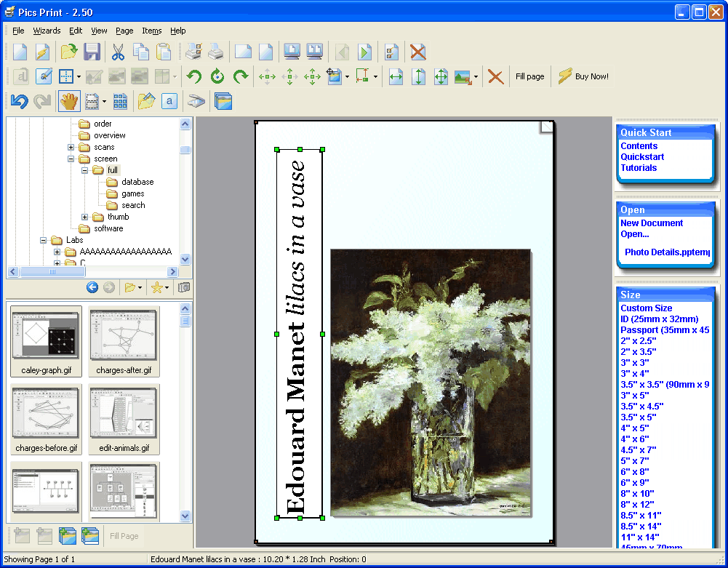Click the Buy Now! button
The height and width of the screenshot is (568, 728).
pyautogui.click(x=583, y=76)
